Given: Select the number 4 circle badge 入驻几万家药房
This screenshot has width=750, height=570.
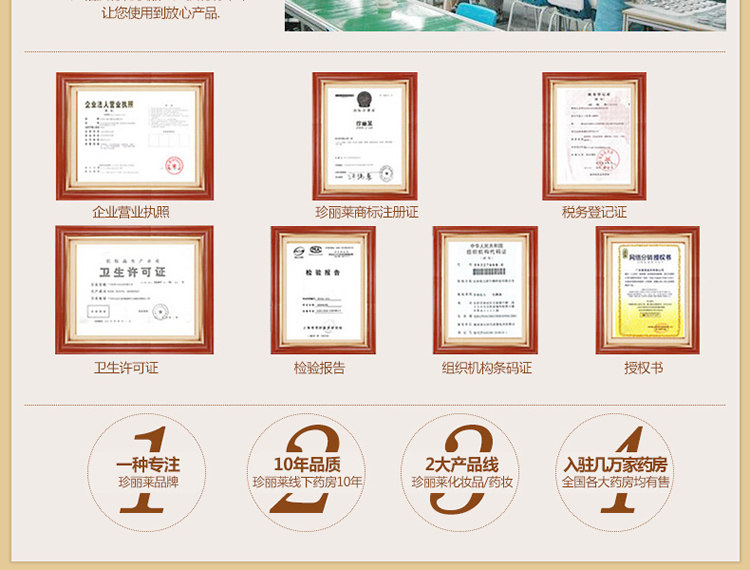Looking at the screenshot, I should 615,472.
